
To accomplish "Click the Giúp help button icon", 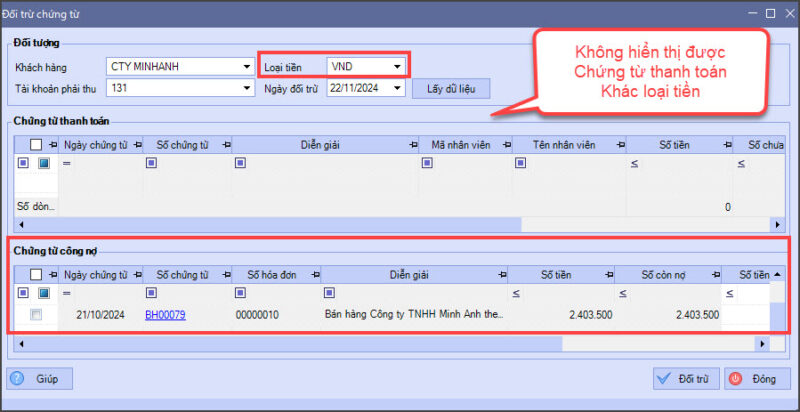I will pos(22,379).
